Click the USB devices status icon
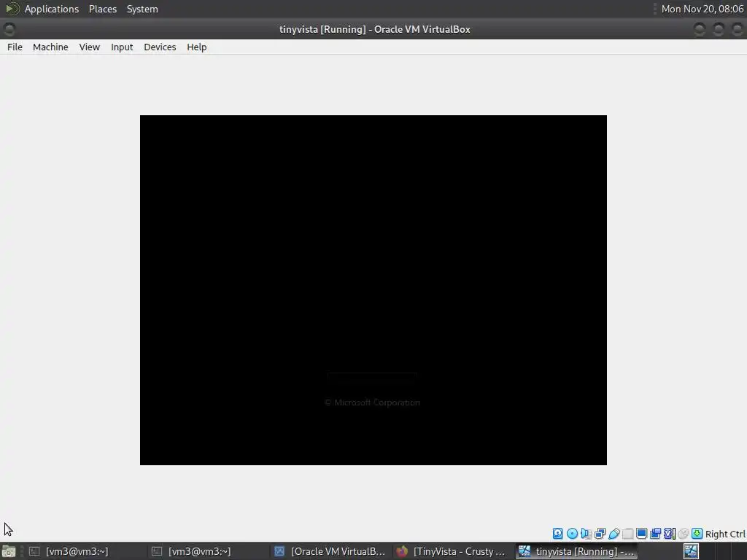 pyautogui.click(x=614, y=534)
